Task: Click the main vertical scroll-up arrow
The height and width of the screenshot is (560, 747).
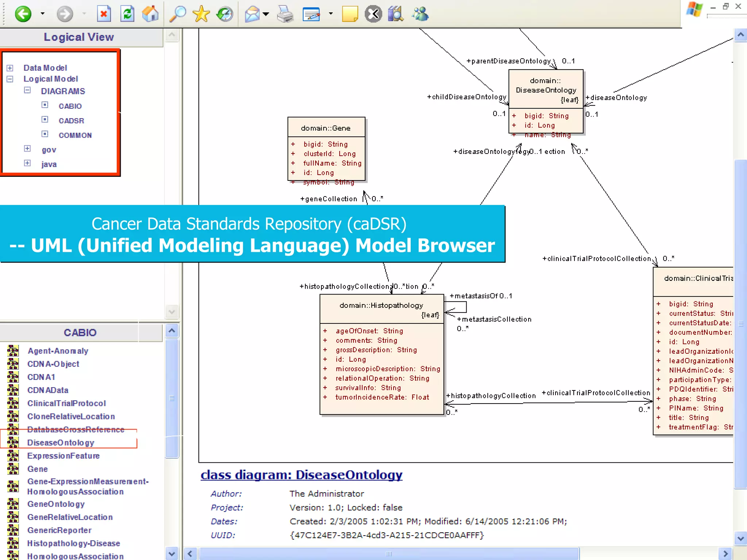Action: point(740,35)
